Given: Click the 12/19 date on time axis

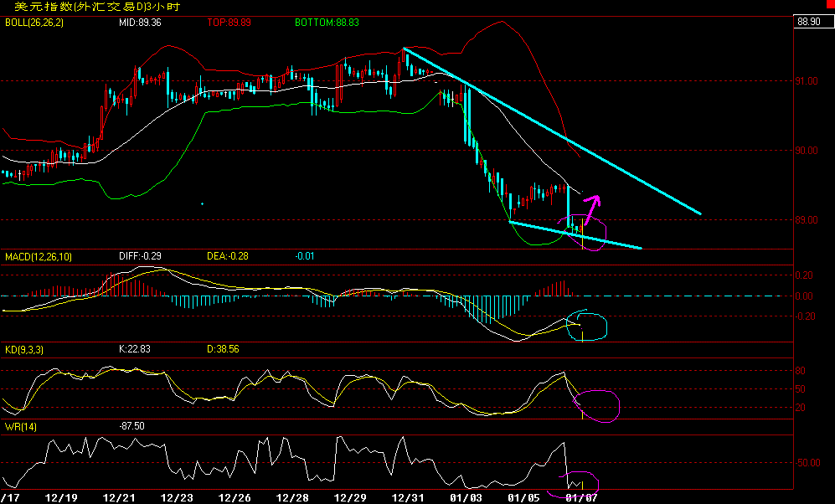Looking at the screenshot, I should click(61, 498).
